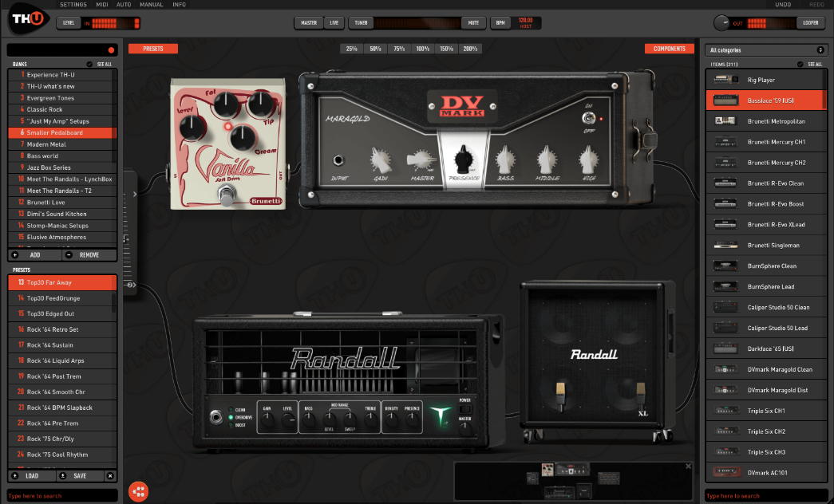Open the All categories dropdown
Image resolution: width=834 pixels, height=504 pixels.
click(766, 49)
